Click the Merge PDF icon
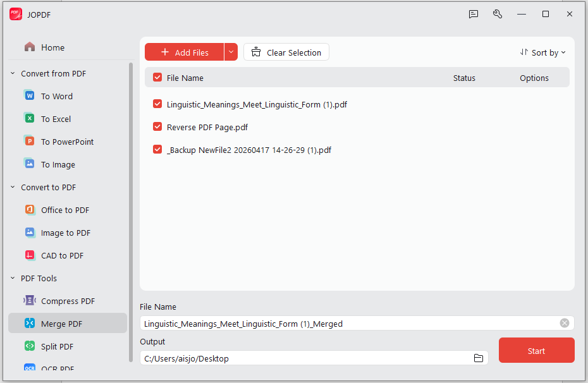Screen dimensions: 588x383 (30, 324)
